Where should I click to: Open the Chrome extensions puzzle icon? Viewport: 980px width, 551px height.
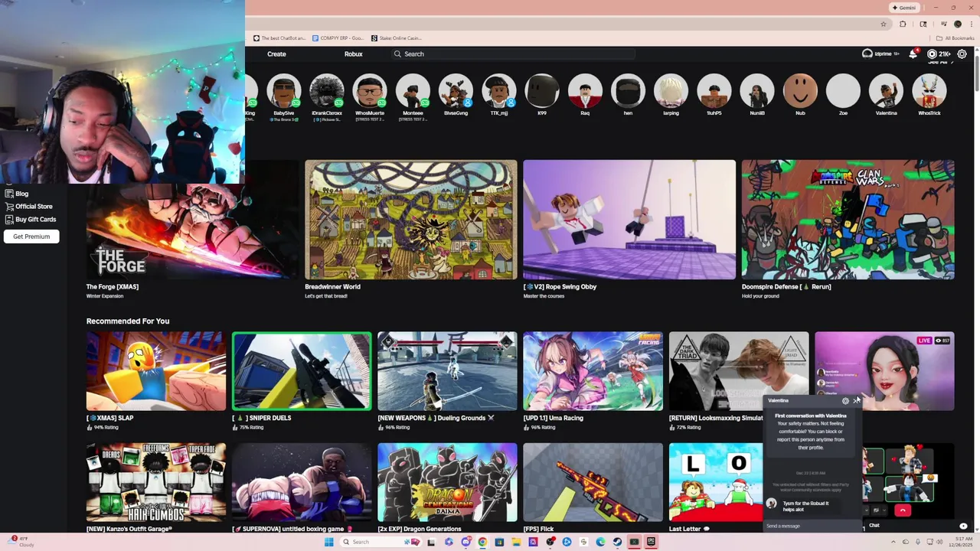[x=903, y=24]
